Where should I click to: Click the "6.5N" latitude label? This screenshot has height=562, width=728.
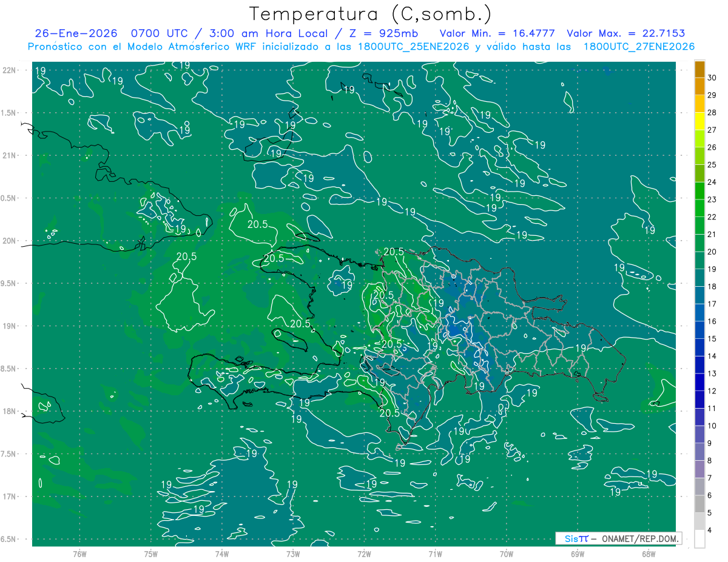click(x=9, y=539)
